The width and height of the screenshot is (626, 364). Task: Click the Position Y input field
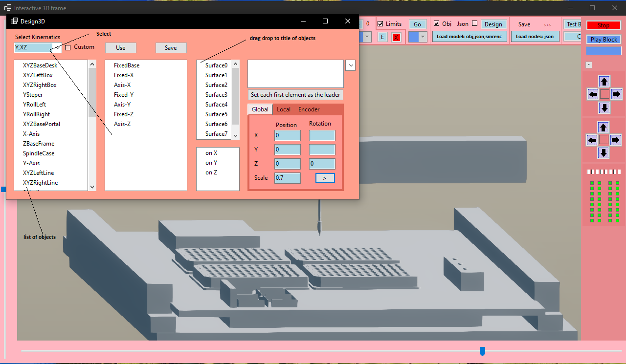(x=288, y=150)
